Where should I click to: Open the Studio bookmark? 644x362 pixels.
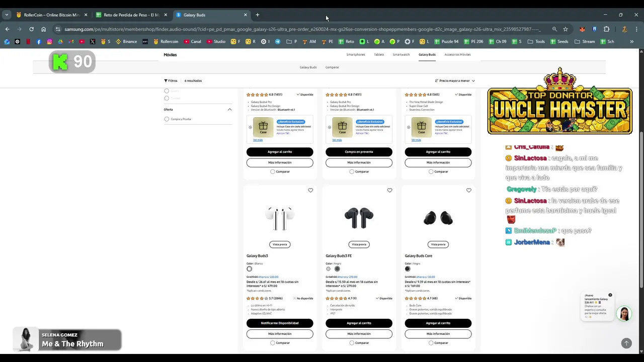pyautogui.click(x=216, y=41)
